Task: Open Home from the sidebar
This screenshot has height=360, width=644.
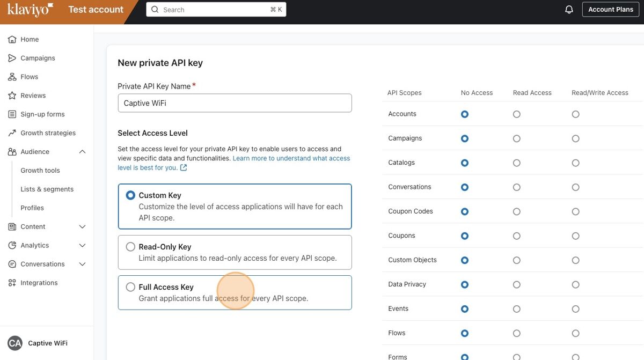Action: [x=30, y=39]
